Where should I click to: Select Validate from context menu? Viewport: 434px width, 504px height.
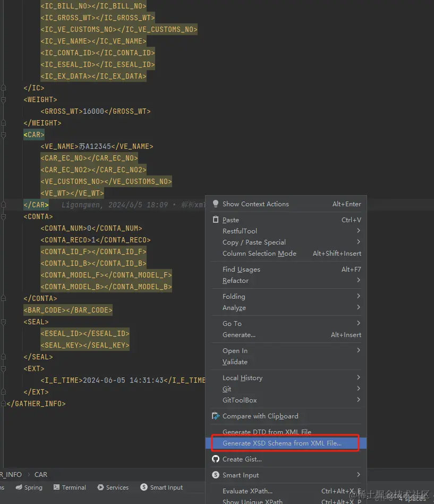click(286, 362)
